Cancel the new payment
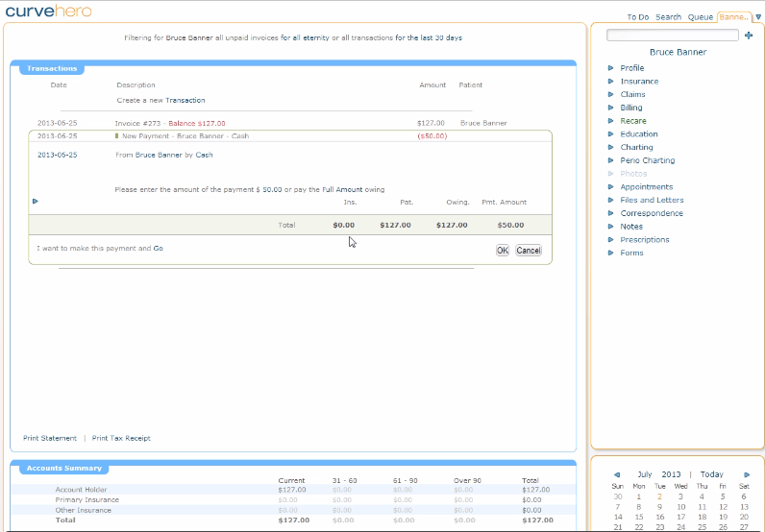 tap(529, 250)
